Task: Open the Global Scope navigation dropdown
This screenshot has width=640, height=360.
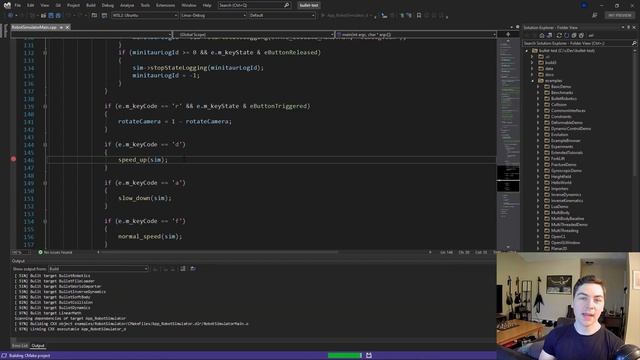Action: pos(253,35)
